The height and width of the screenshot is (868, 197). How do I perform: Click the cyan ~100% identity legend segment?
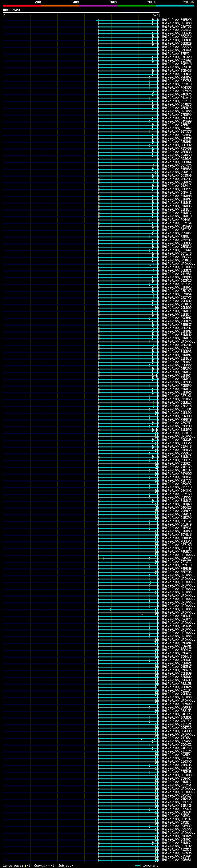(175, 6)
